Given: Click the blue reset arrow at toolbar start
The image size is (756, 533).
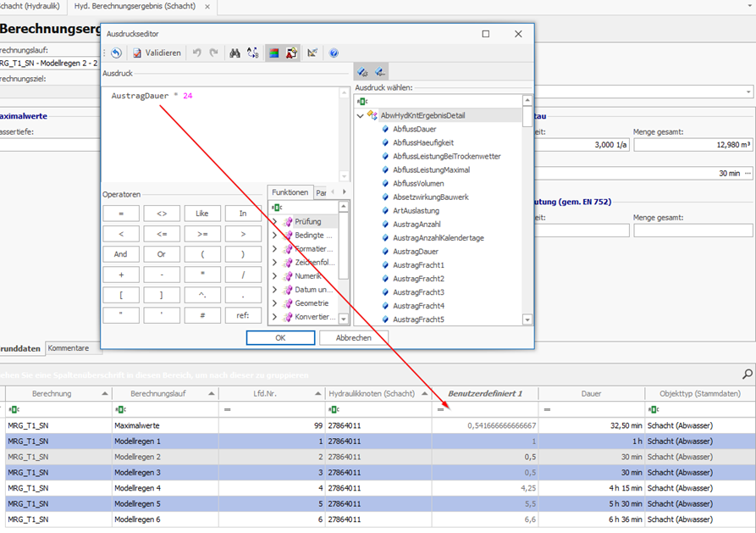Looking at the screenshot, I should click(x=116, y=53).
